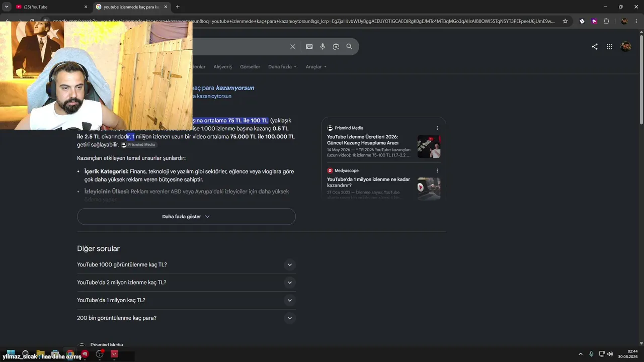The image size is (644, 362).
Task: Open the Extensions puzzle menu
Action: [606, 21]
